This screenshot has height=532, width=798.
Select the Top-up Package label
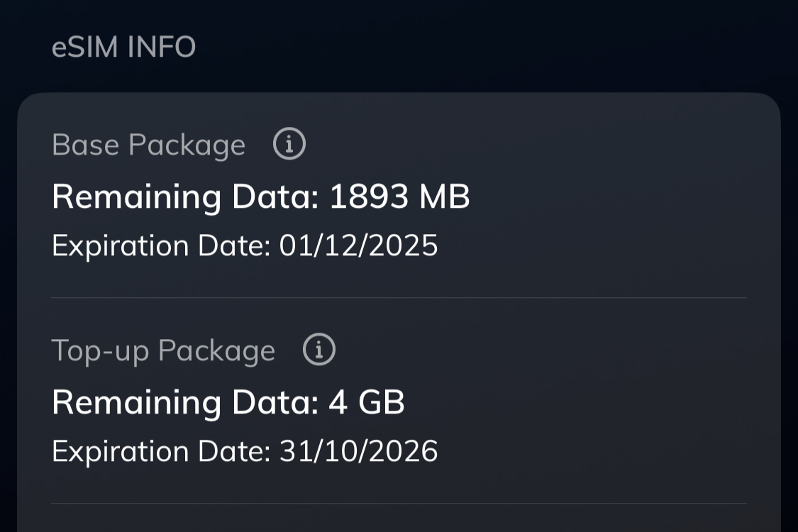pyautogui.click(x=163, y=351)
